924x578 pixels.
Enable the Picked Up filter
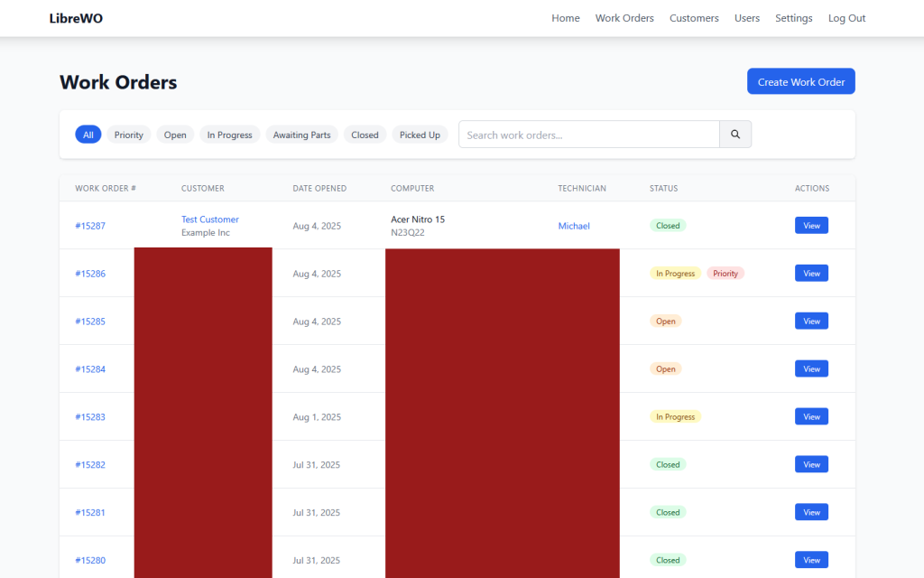coord(419,134)
